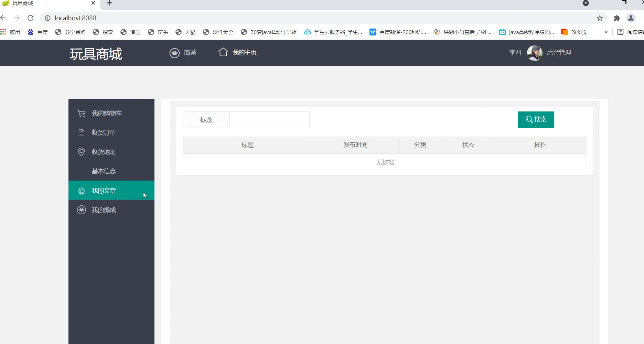Screen dimensions: 644x344
Task: Select 我的购物车 in sidebar
Action: [111, 113]
